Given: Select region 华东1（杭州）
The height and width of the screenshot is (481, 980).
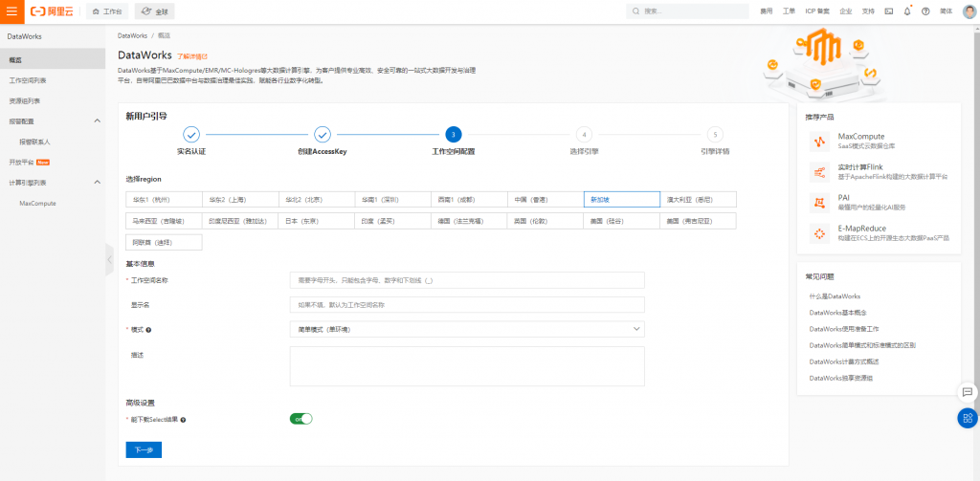Looking at the screenshot, I should click(x=164, y=199).
